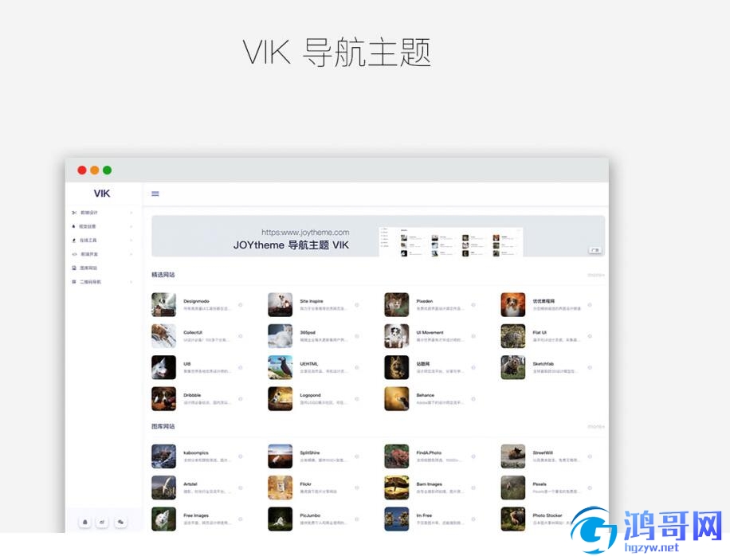This screenshot has width=730, height=560.
Task: Open the Flickr site card
Action: click(314, 488)
